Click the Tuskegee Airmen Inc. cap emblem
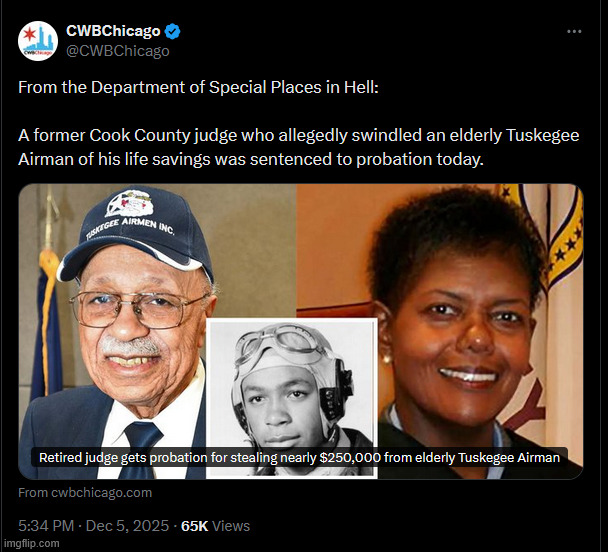 pos(129,203)
